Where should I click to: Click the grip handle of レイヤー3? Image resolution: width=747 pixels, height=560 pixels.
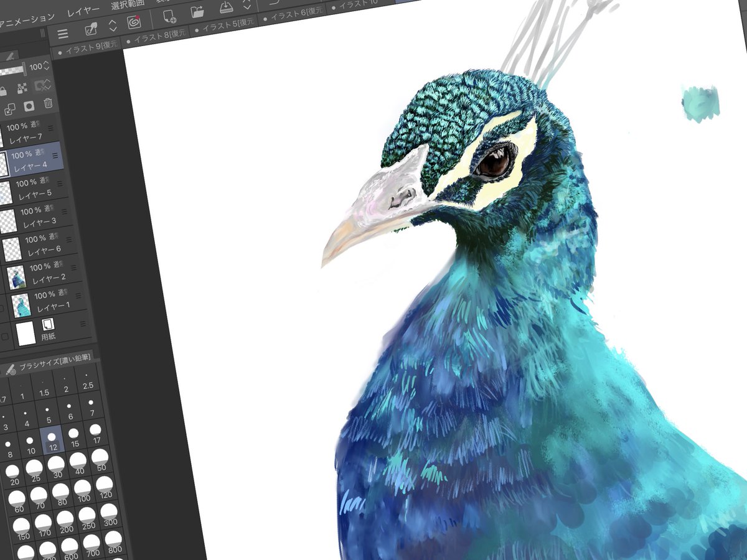(64, 212)
